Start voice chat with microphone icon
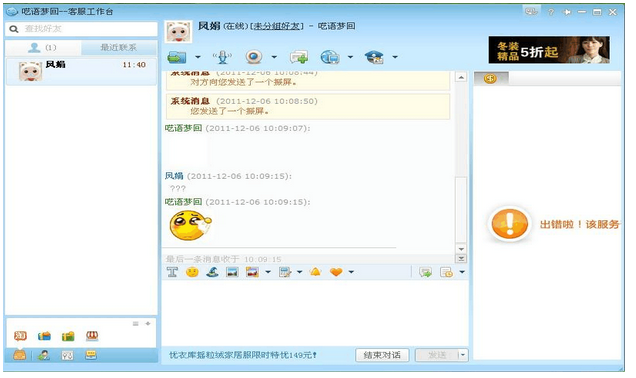The image size is (636, 378). click(x=222, y=57)
